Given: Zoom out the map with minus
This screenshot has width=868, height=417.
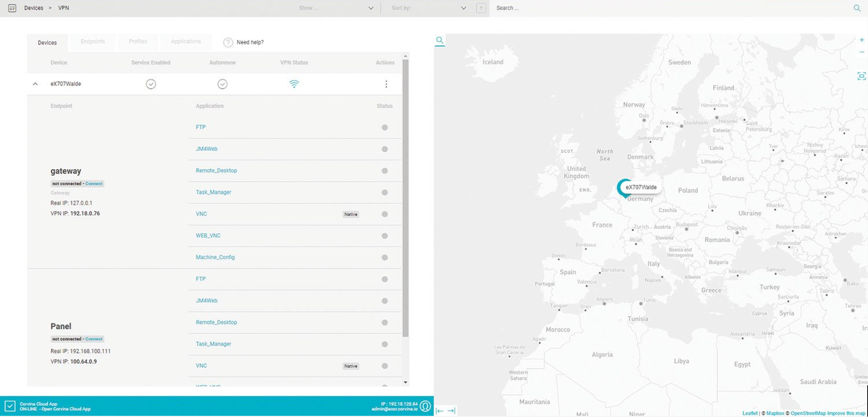Looking at the screenshot, I should point(862,52).
